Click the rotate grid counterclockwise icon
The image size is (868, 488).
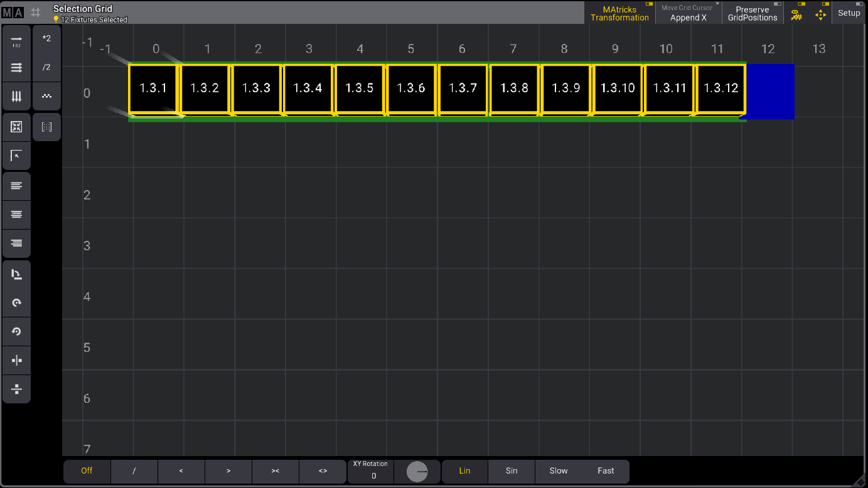16,331
